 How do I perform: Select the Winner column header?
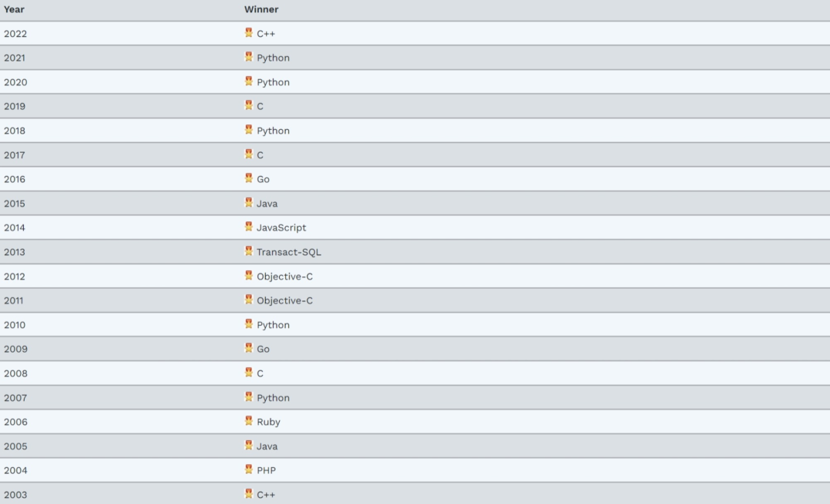tap(261, 9)
